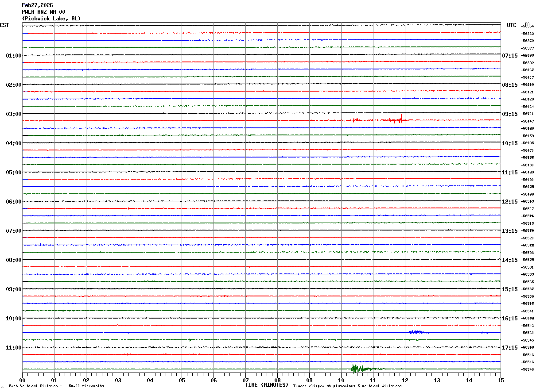The image size is (536, 392).
Task: Click the 15:15 UTC time label
Action: click(510, 289)
